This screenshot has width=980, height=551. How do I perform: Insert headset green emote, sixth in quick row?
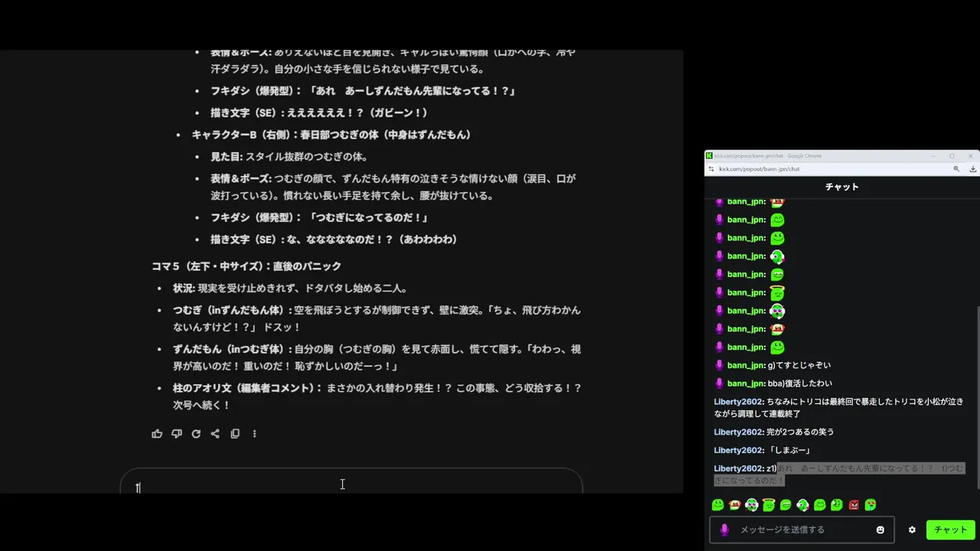802,505
